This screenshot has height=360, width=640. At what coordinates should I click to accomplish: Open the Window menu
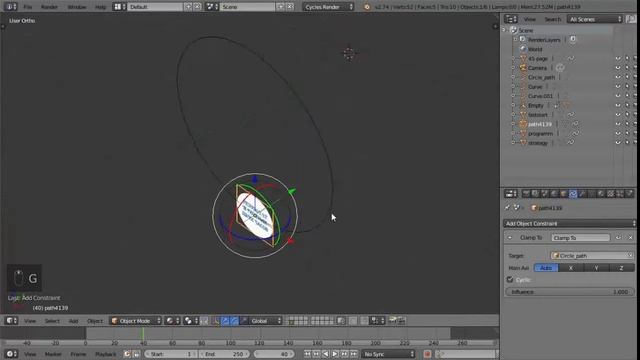pos(76,7)
